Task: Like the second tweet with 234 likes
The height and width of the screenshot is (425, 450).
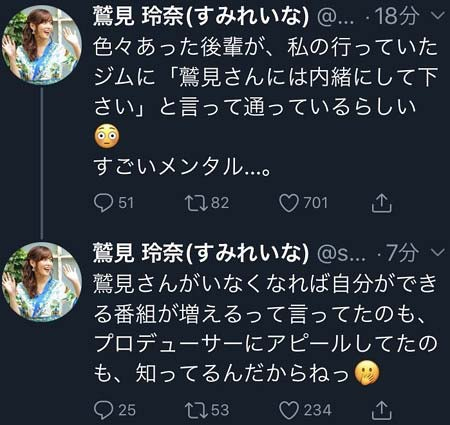Action: [x=289, y=410]
